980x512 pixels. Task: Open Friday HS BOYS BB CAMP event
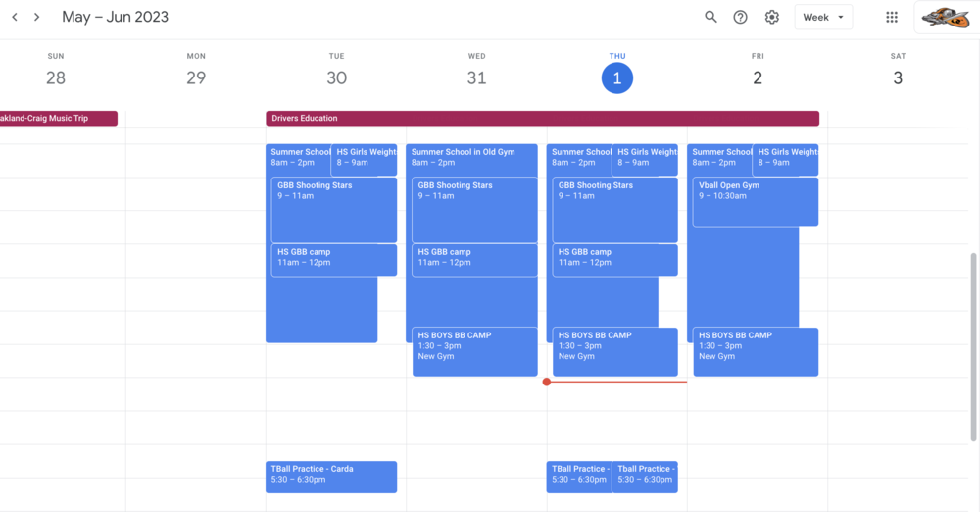(756, 352)
